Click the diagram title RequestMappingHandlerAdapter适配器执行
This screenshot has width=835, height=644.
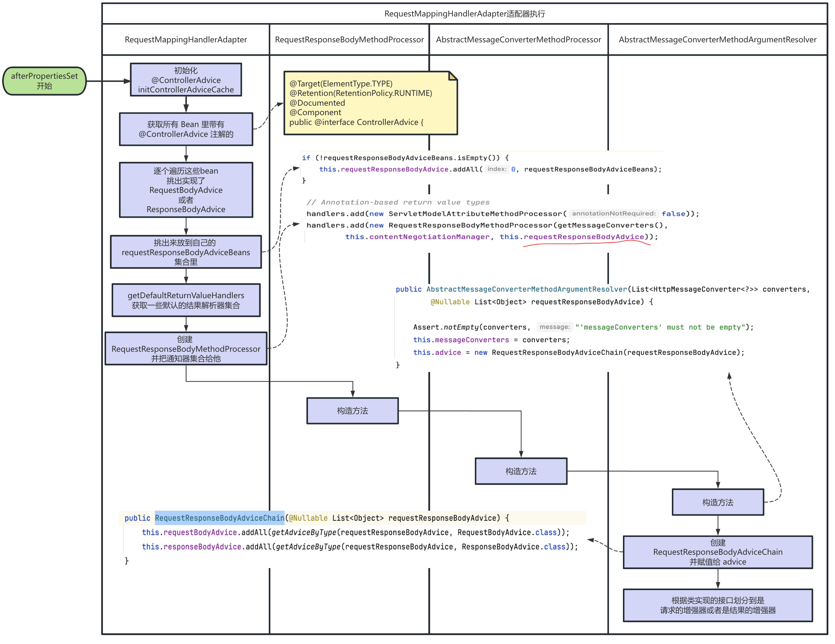(464, 14)
